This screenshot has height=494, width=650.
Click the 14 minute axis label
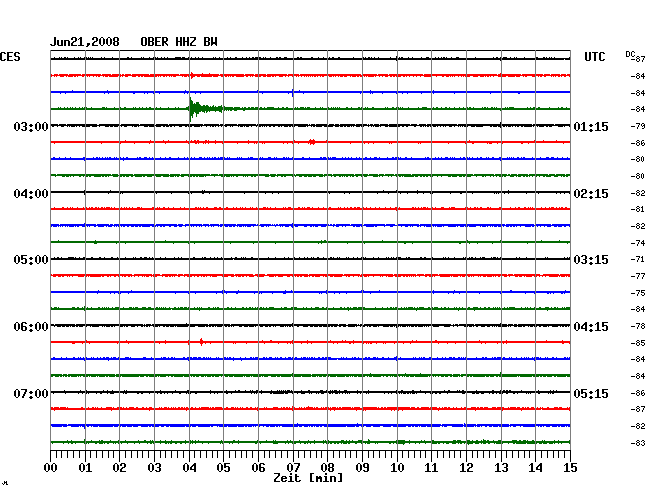coord(535,468)
